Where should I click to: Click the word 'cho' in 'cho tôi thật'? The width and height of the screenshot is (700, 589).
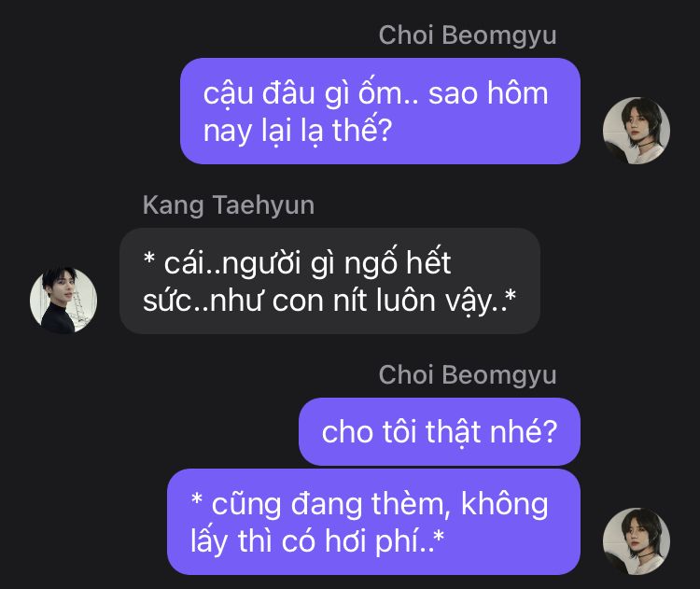point(347,432)
